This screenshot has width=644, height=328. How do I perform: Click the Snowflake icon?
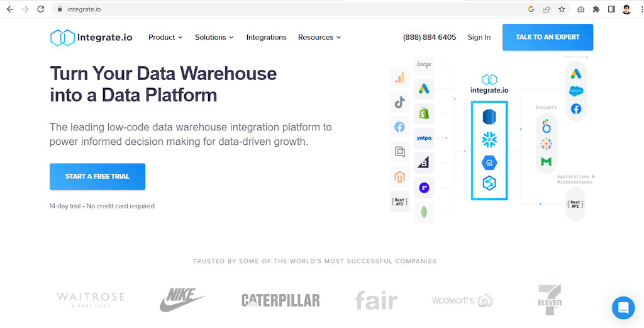tap(489, 140)
